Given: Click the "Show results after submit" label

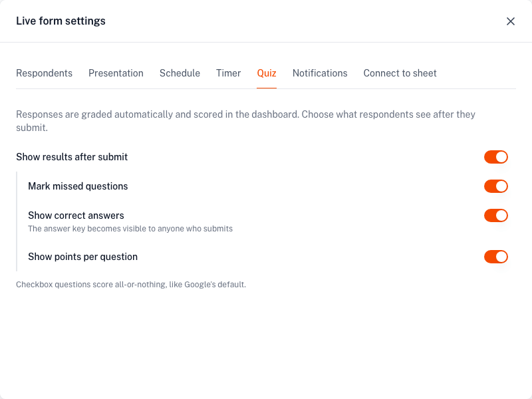Looking at the screenshot, I should pos(72,157).
